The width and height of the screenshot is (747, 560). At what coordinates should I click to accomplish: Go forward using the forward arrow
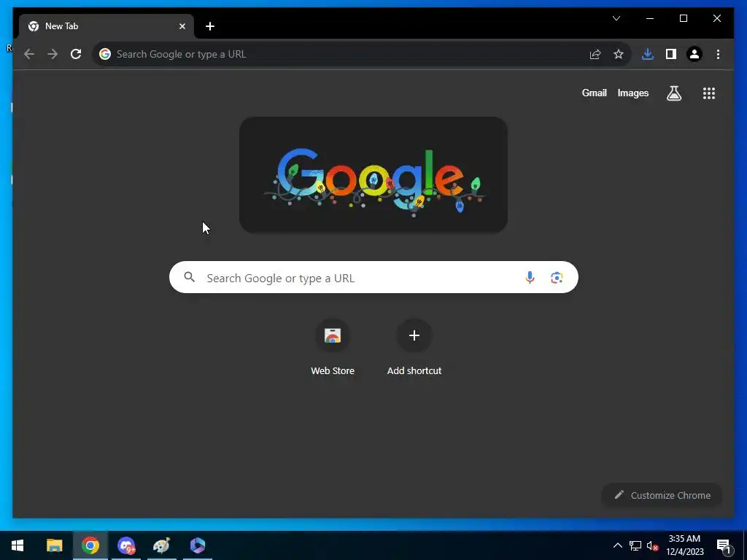tap(53, 54)
